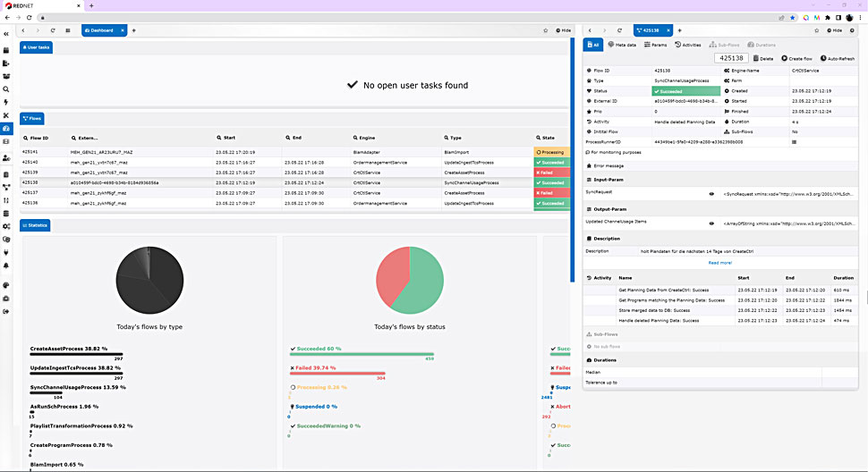Filter the State column
This screenshot has width=868, height=472.
pyautogui.click(x=538, y=138)
